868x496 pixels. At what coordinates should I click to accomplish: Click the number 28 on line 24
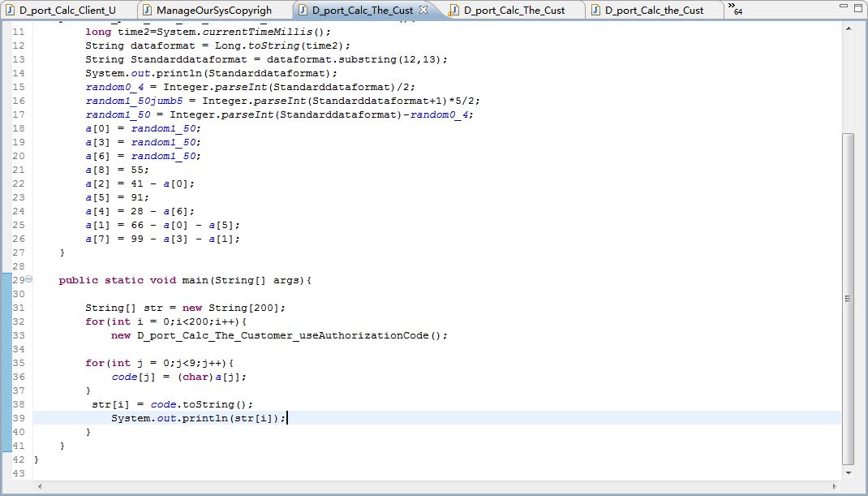click(137, 212)
